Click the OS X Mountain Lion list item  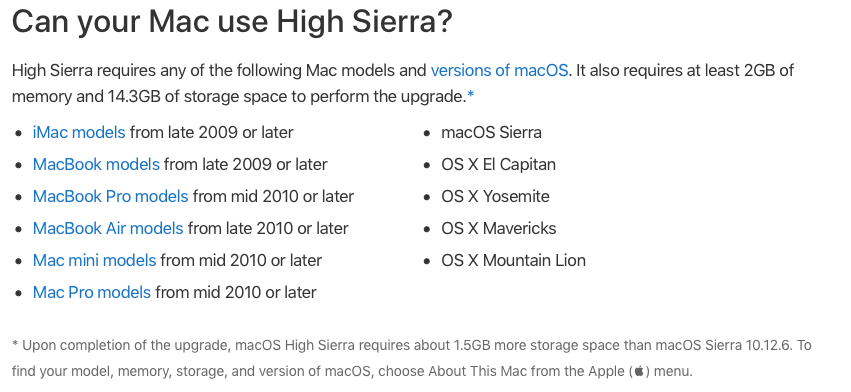click(x=513, y=261)
